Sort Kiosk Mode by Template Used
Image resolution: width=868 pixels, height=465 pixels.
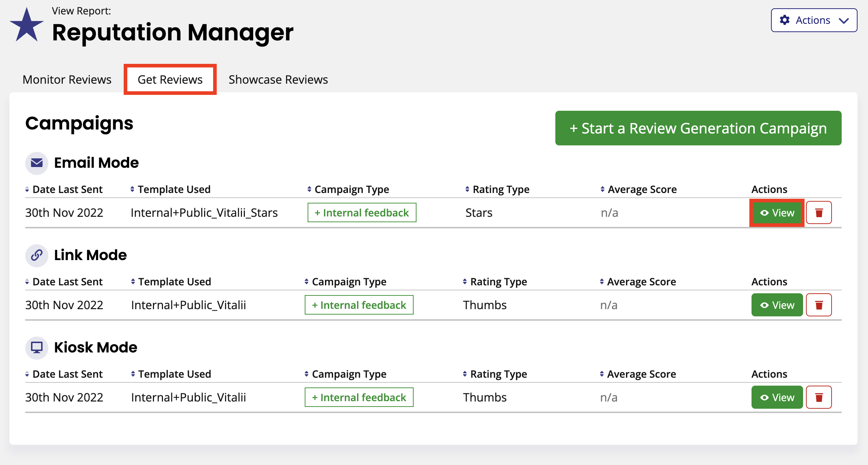coord(171,374)
